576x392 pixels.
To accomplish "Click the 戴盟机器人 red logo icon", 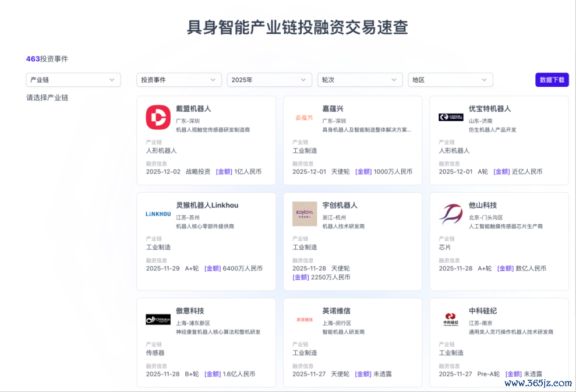I will point(158,117).
